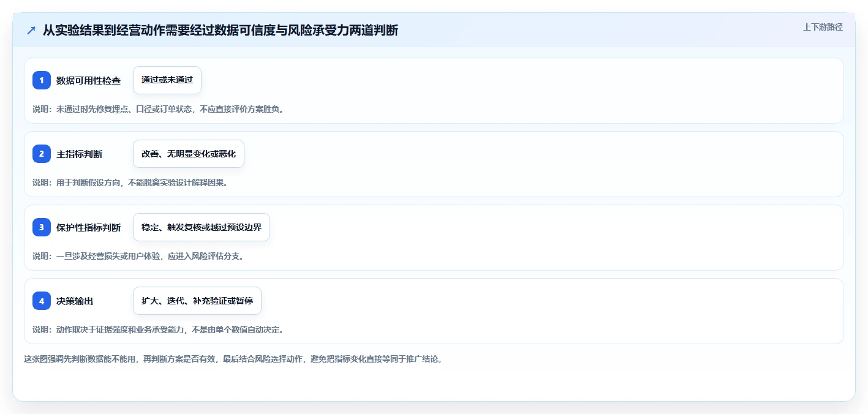Image resolution: width=868 pixels, height=414 pixels.
Task: Select the 保护性指标判断 step title
Action: [89, 227]
